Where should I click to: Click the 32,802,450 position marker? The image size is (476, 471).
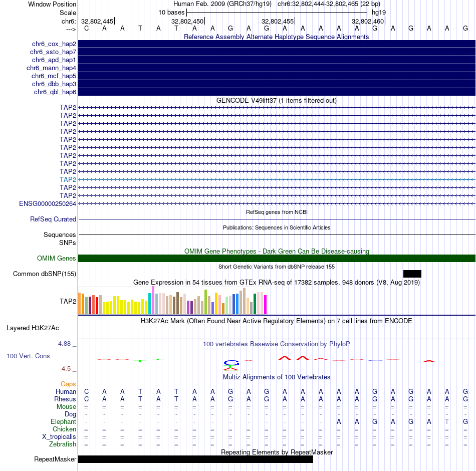[187, 21]
